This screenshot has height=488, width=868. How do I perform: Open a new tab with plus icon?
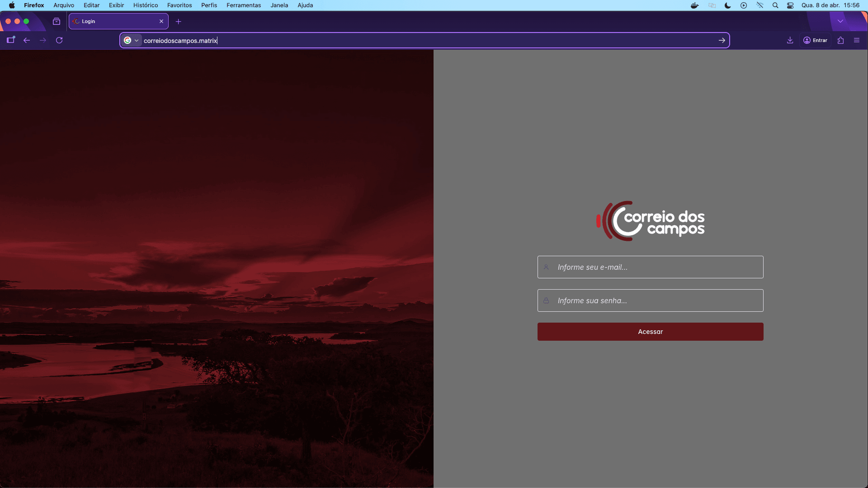[x=179, y=21]
